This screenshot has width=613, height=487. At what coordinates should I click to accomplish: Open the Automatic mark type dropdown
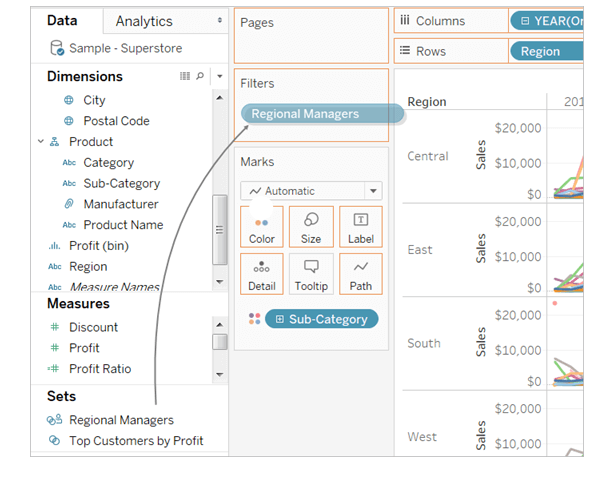(372, 191)
